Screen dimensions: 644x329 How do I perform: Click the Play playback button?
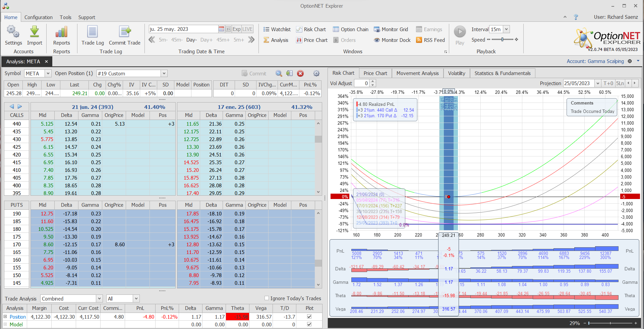460,35
